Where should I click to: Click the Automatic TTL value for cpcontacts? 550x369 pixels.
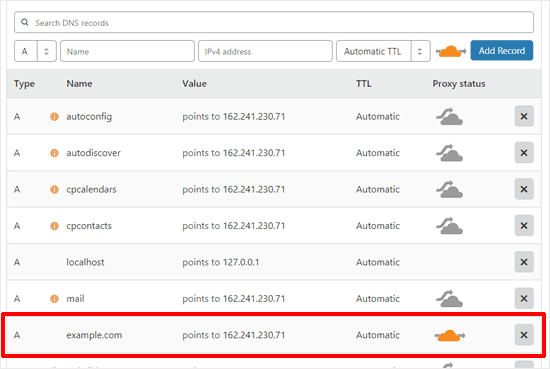point(378,226)
